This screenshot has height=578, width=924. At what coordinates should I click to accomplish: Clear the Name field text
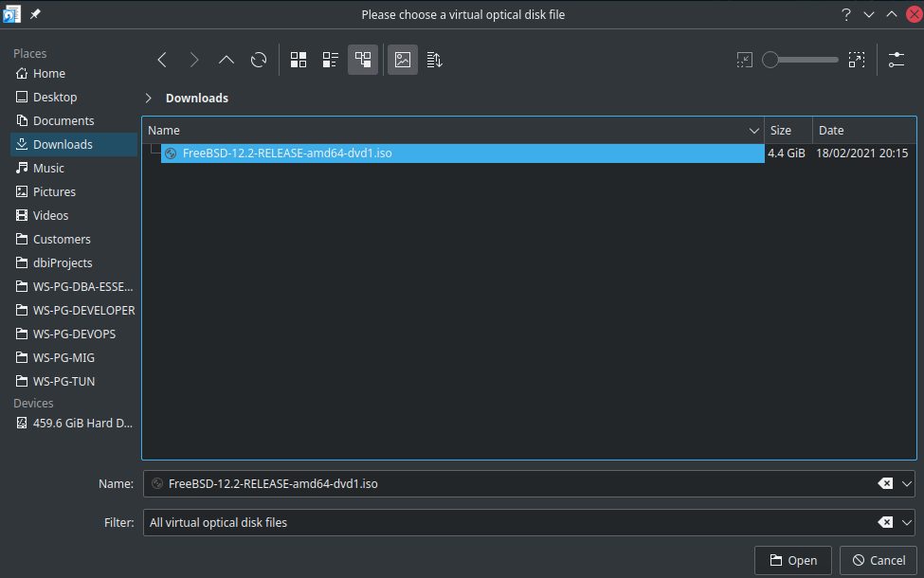coord(885,484)
